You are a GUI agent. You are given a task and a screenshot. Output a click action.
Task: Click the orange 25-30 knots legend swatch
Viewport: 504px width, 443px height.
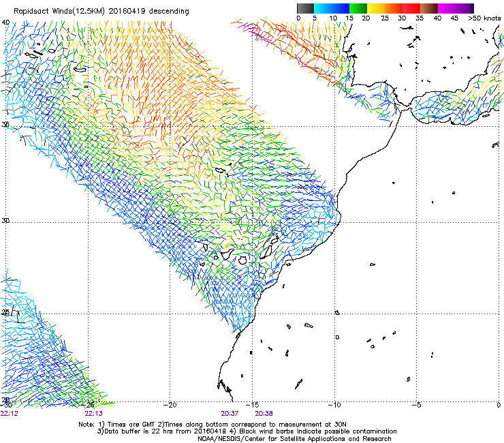pyautogui.click(x=394, y=8)
